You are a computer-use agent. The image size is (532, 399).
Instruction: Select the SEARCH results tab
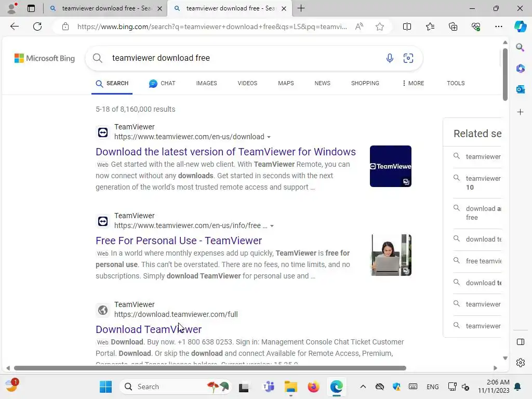point(112,84)
